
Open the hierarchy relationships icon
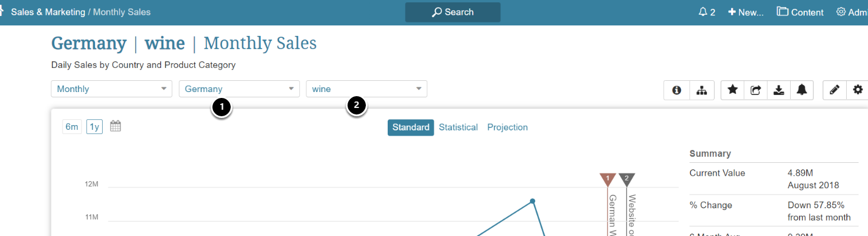click(x=702, y=90)
